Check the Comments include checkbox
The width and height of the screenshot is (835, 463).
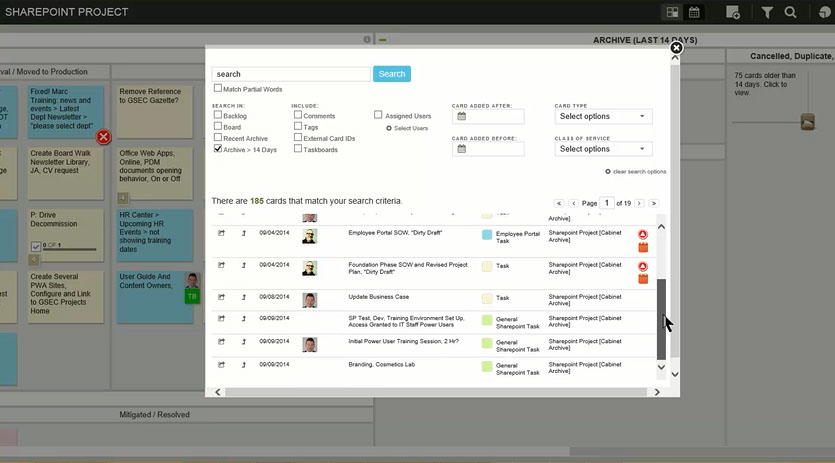coord(298,116)
